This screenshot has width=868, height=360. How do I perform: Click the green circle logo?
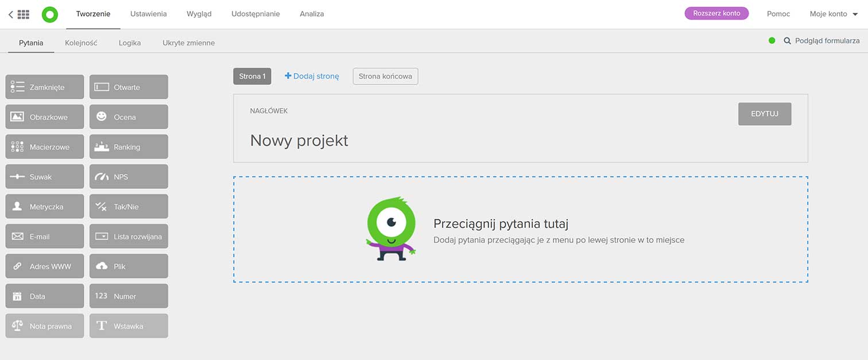coord(50,14)
